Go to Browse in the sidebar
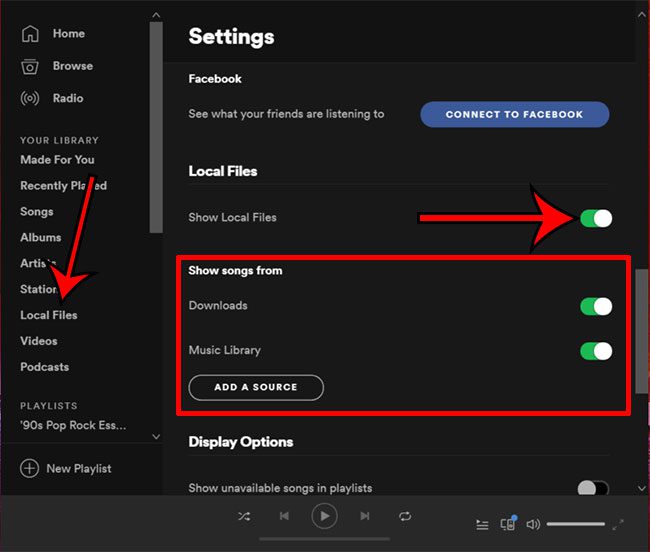 72,66
